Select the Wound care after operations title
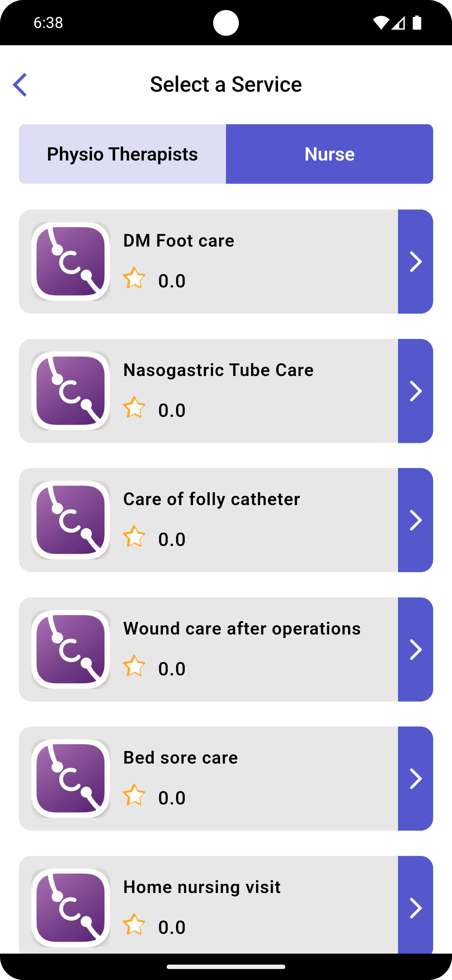Viewport: 452px width, 980px height. click(x=242, y=629)
